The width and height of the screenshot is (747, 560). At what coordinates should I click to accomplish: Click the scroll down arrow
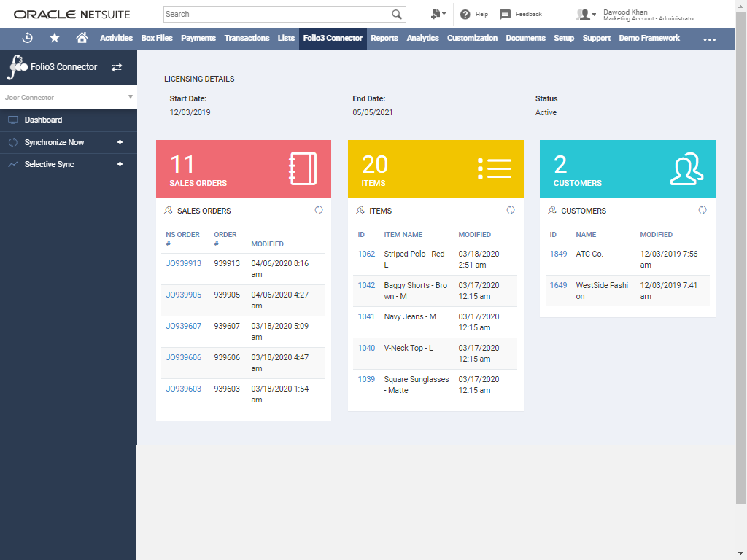(741, 554)
